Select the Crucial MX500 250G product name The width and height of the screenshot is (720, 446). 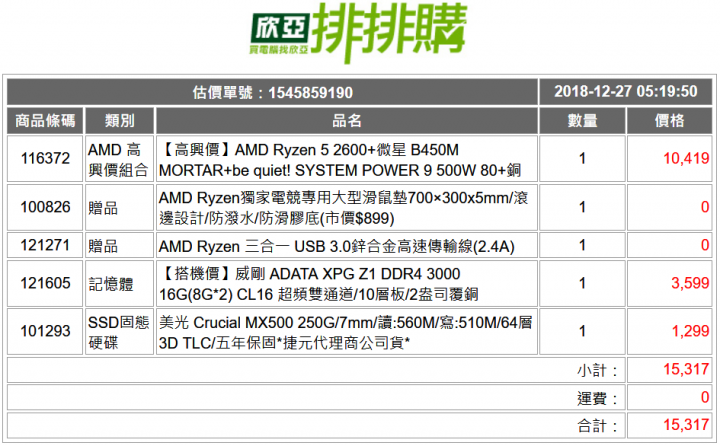click(346, 333)
